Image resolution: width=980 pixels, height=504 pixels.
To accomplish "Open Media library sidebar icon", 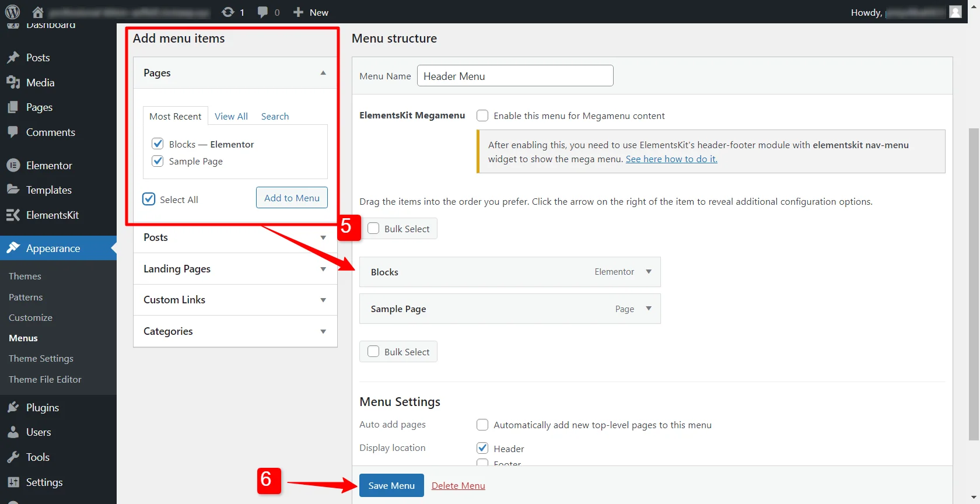I will point(13,82).
